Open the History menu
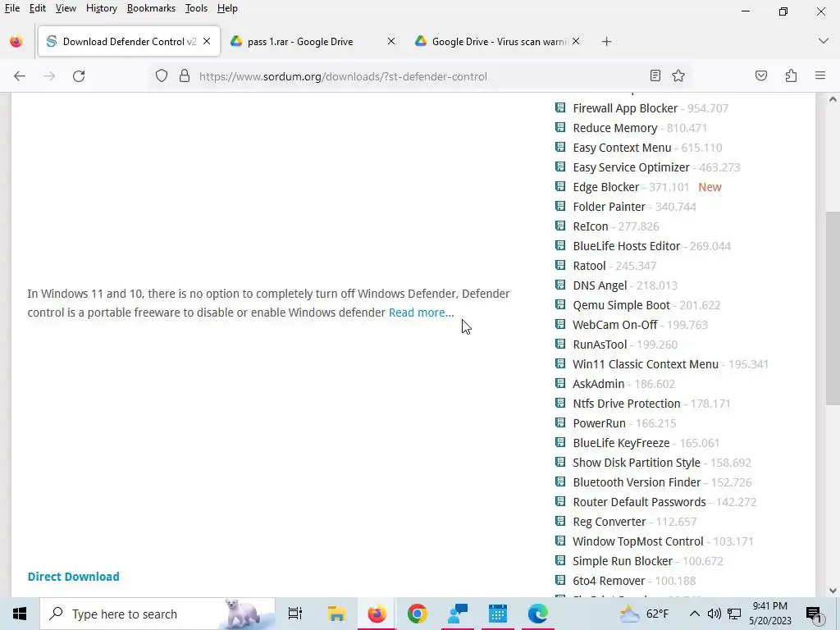Image resolution: width=840 pixels, height=630 pixels. pos(101,8)
